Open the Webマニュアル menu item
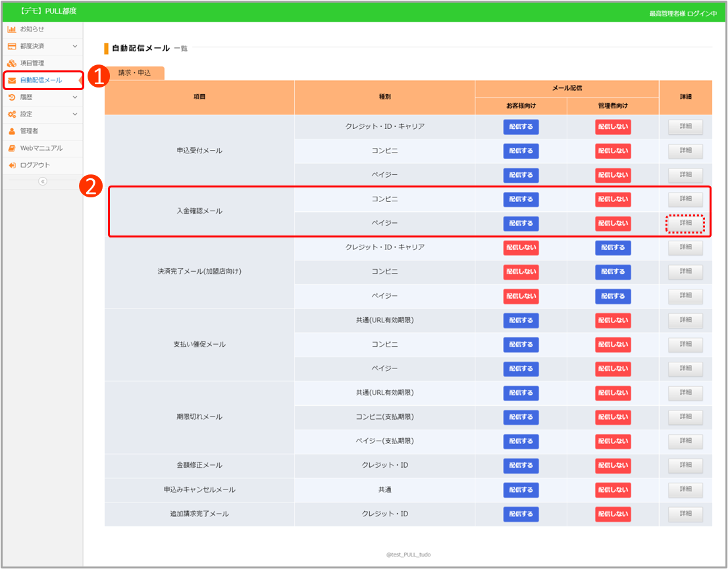This screenshot has height=569, width=728. [41, 149]
